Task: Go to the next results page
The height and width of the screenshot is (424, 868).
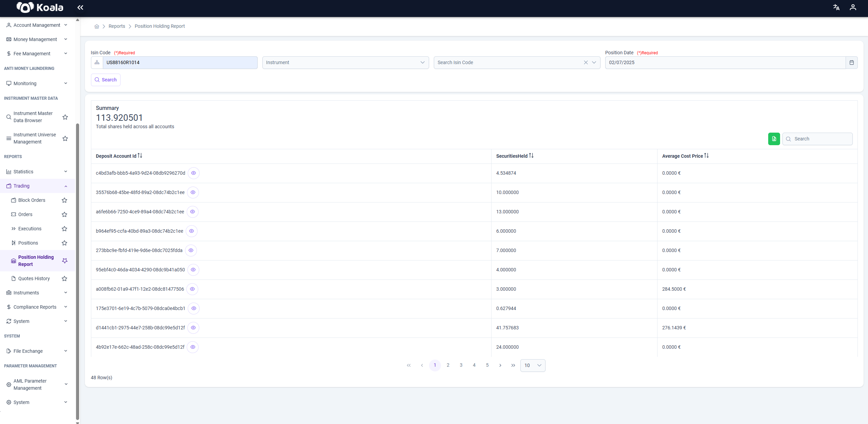Action: 500,366
